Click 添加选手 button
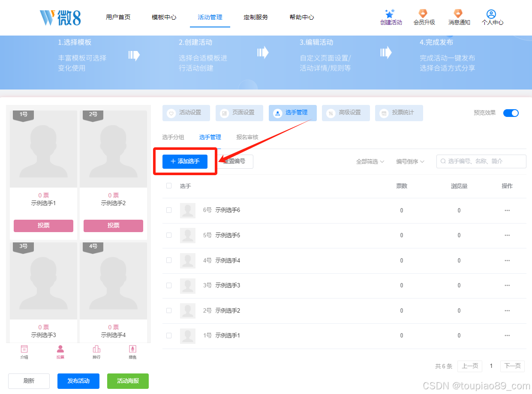The image size is (532, 394). [x=185, y=161]
